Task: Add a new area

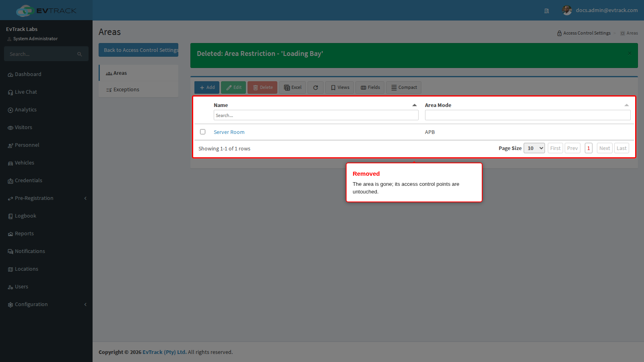Action: click(207, 88)
